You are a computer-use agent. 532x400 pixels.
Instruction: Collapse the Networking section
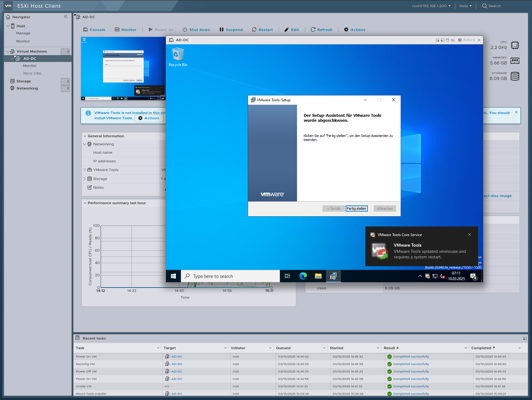point(85,144)
